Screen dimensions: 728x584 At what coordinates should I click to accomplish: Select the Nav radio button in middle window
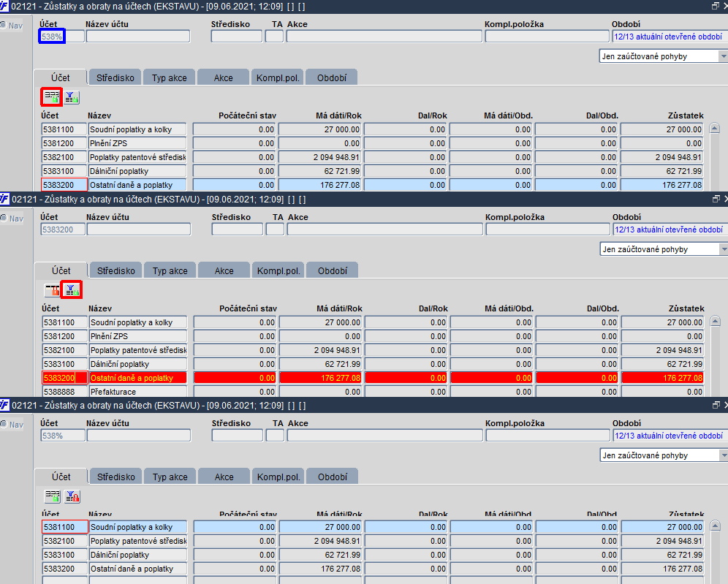pos(3,219)
